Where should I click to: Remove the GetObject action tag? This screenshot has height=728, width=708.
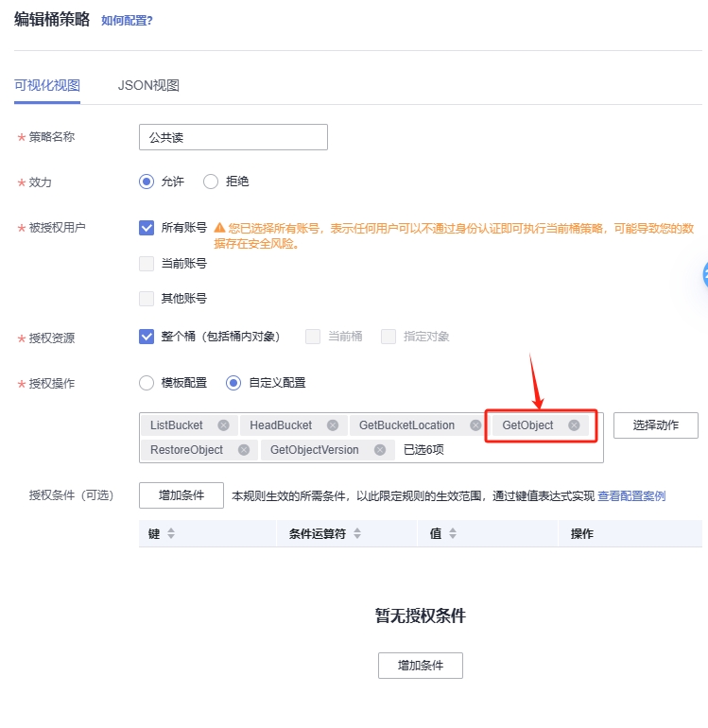tap(574, 425)
